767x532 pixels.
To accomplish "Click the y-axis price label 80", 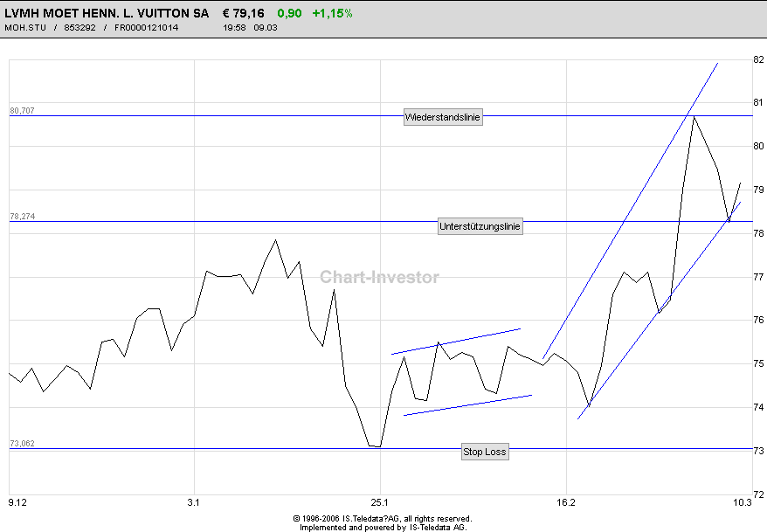I will (758, 146).
